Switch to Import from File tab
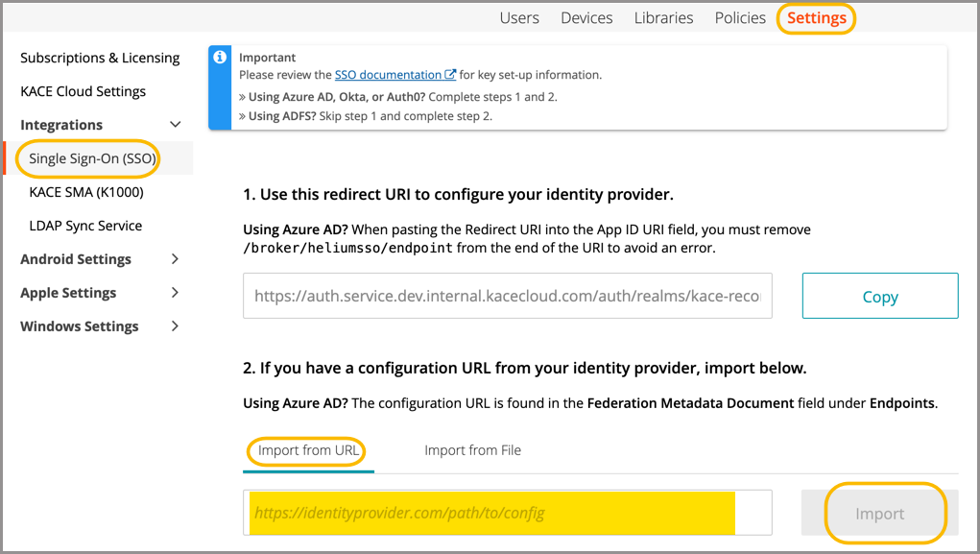The height and width of the screenshot is (554, 980). [x=472, y=450]
